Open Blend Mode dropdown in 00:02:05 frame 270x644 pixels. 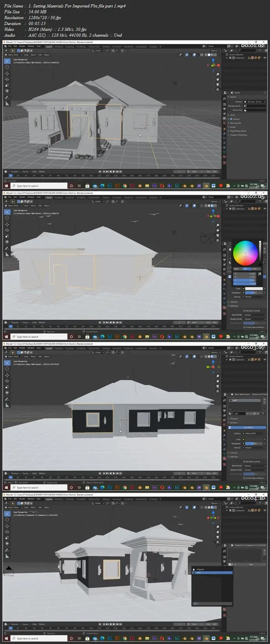(254, 315)
